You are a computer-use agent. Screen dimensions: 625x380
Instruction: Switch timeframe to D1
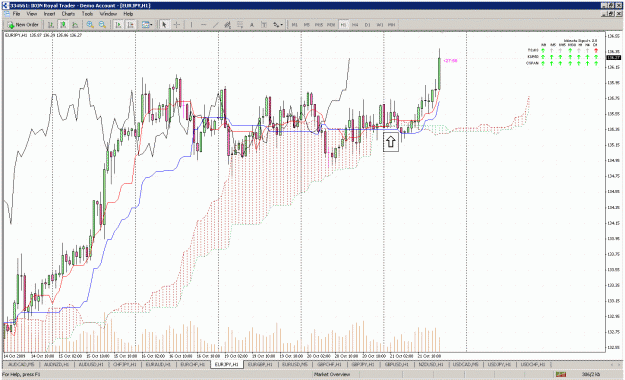tap(368, 25)
